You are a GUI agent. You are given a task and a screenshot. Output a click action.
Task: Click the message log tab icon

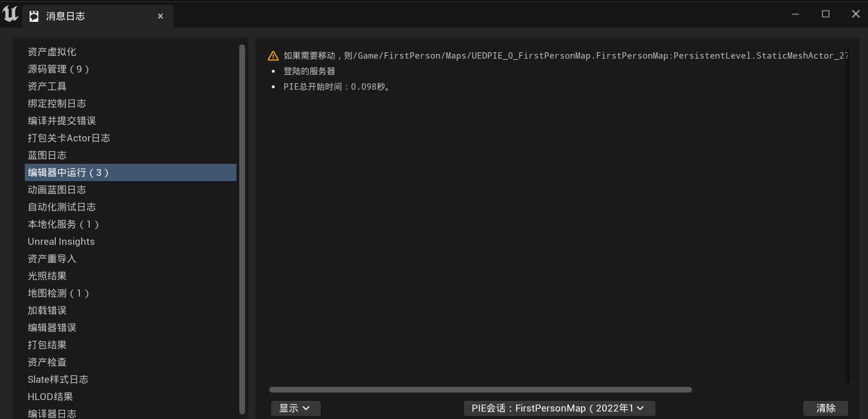tap(34, 17)
